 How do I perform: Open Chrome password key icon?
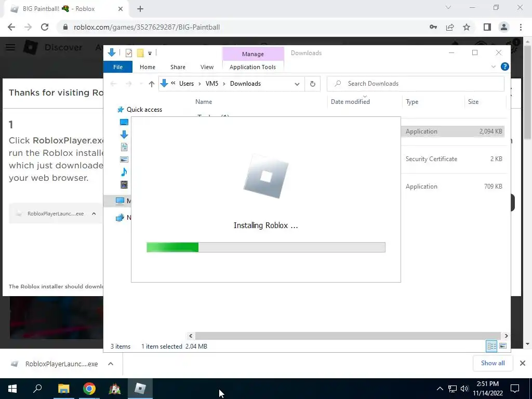pos(433,27)
